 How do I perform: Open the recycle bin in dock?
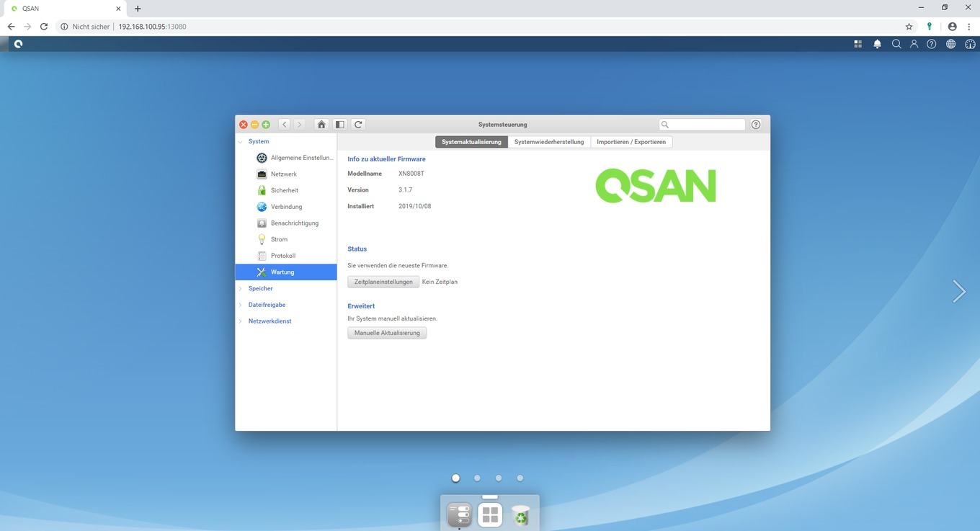tap(520, 515)
